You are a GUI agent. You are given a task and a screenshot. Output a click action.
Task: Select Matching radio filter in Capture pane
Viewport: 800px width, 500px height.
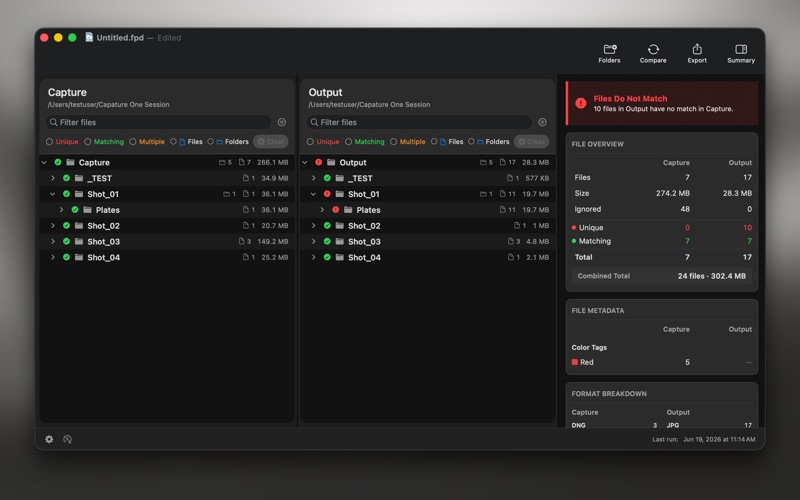(88, 142)
